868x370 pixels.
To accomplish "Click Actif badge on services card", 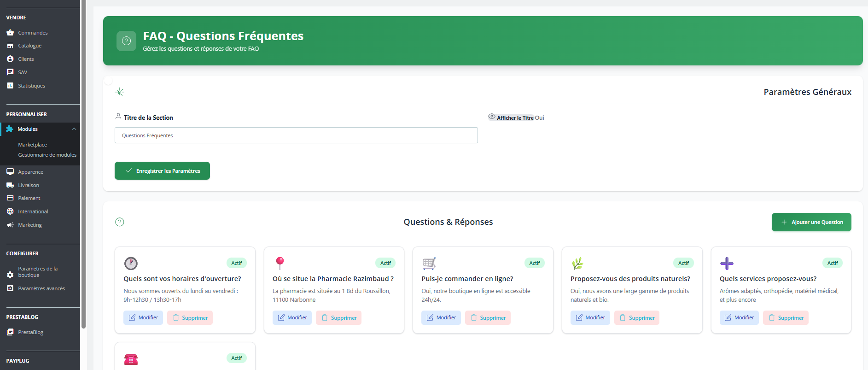I will (833, 263).
